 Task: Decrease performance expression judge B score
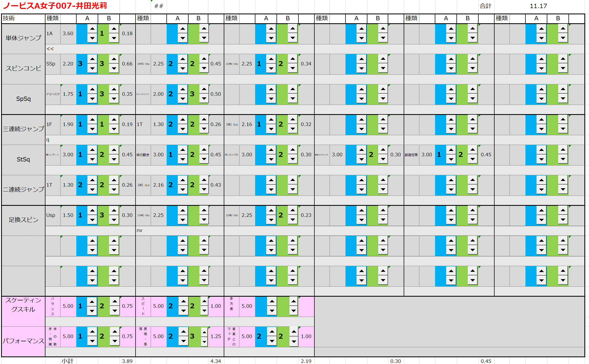click(x=204, y=342)
